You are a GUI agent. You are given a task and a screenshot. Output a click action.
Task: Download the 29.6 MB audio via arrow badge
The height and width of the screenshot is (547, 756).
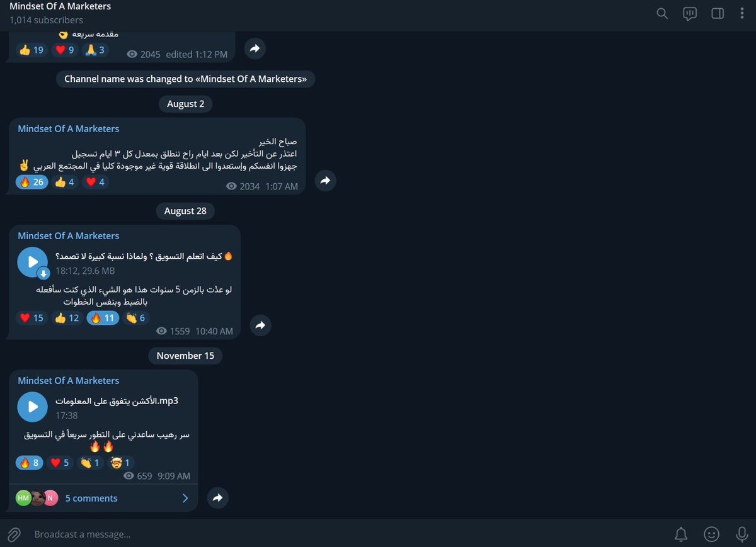point(43,273)
